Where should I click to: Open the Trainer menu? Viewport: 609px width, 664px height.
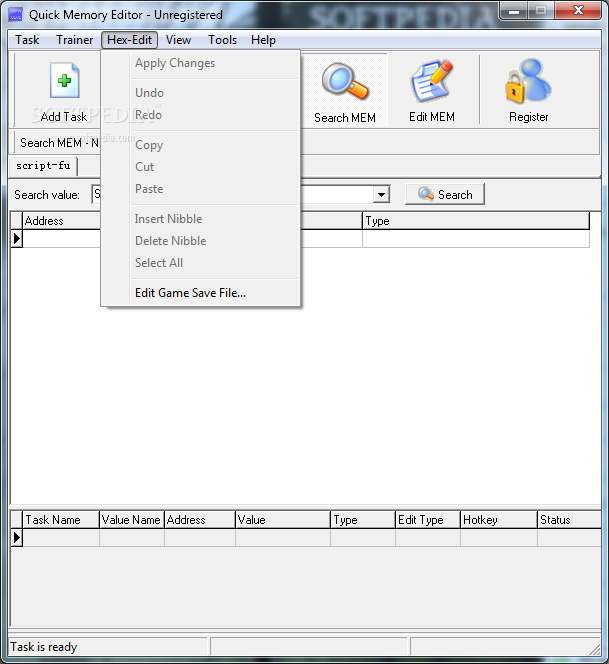(x=75, y=40)
